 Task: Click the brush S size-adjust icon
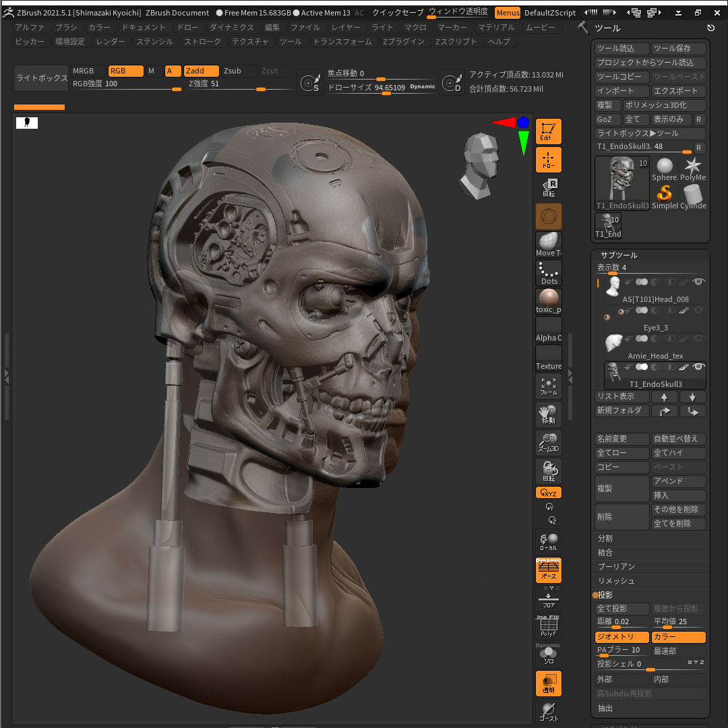pyautogui.click(x=310, y=83)
